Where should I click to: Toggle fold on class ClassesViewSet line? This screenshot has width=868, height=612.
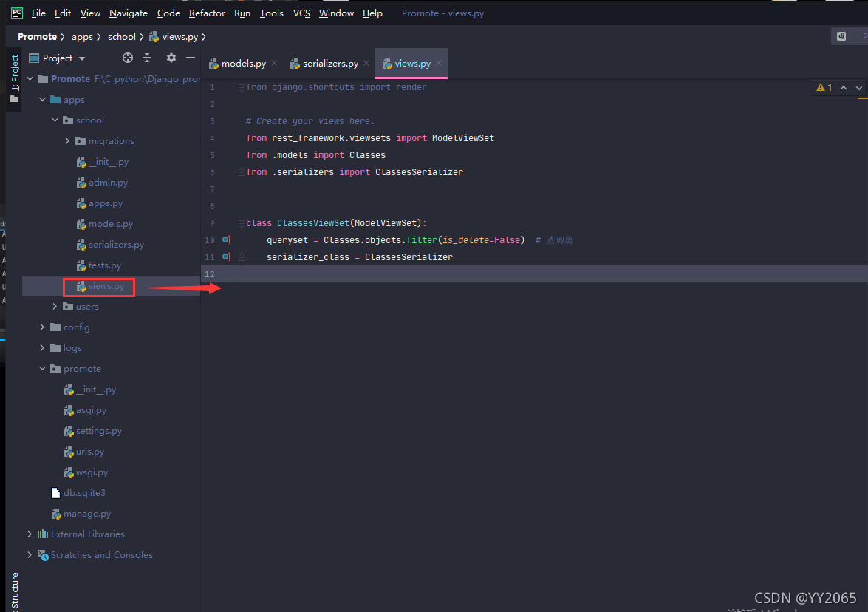tap(242, 223)
